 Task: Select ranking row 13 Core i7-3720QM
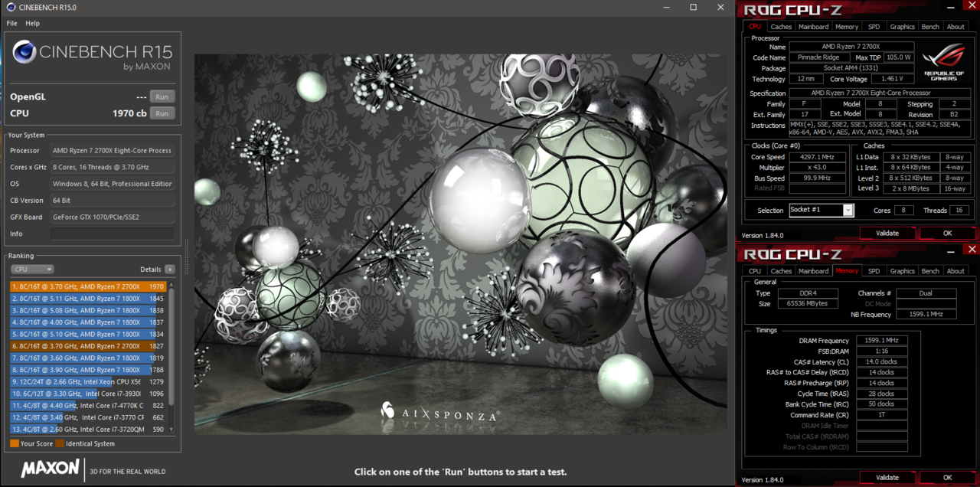pos(88,429)
